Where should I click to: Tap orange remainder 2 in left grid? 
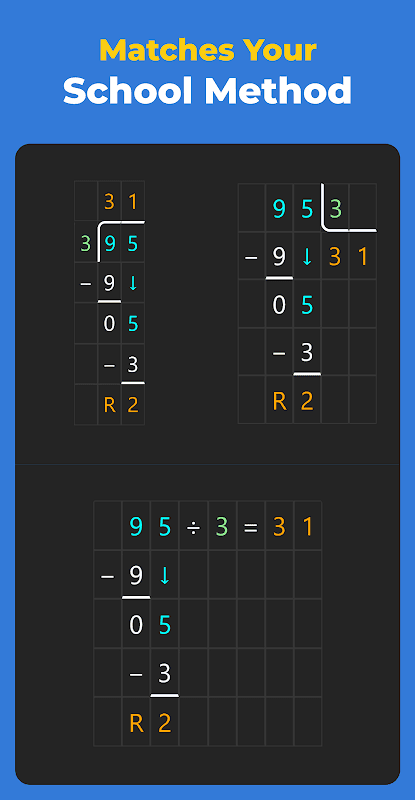pos(133,405)
